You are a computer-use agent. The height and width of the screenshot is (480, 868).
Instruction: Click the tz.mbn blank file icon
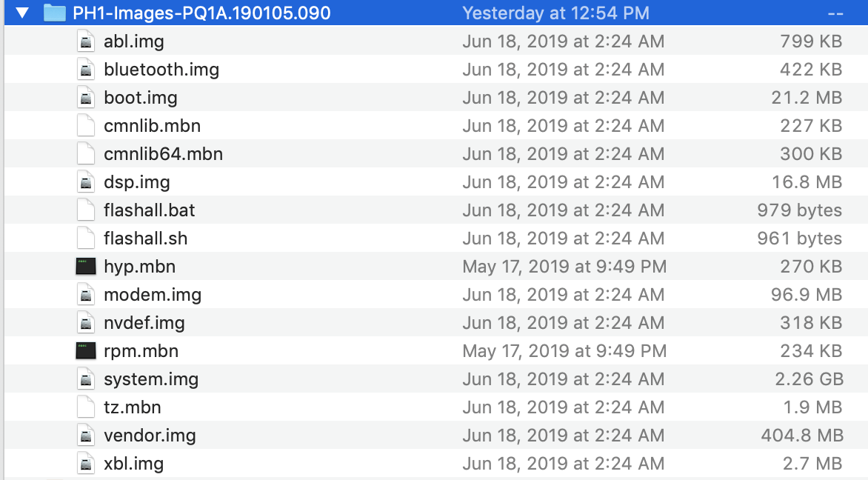86,407
